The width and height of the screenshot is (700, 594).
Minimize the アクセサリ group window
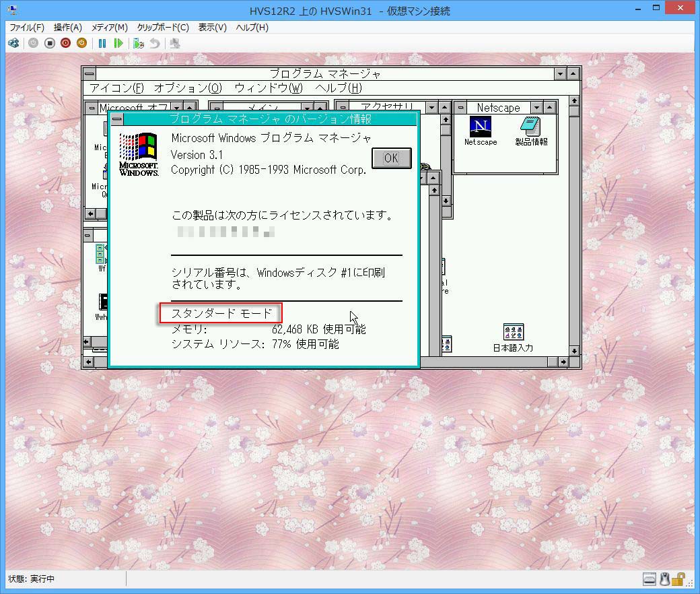pos(431,108)
